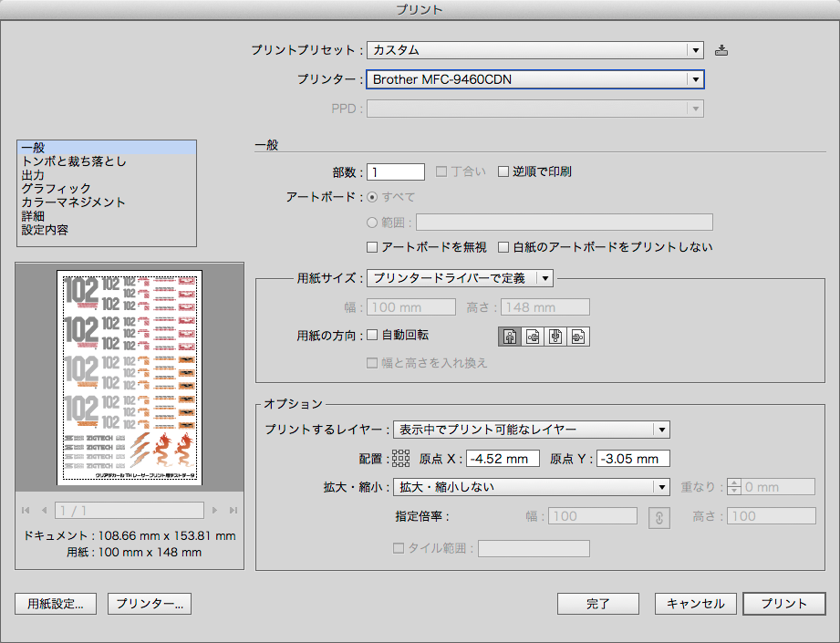
Task: Check アートボードを無視 option
Action: tap(372, 246)
